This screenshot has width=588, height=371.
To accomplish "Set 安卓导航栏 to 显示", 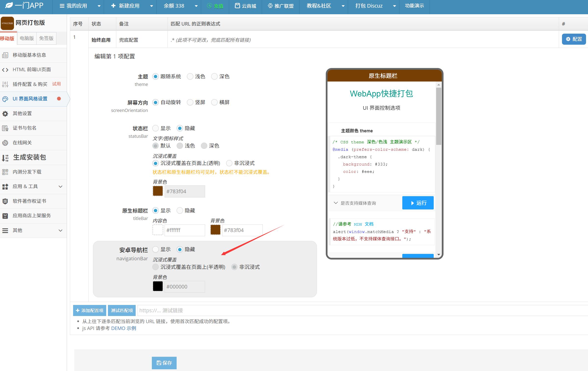I will 155,249.
